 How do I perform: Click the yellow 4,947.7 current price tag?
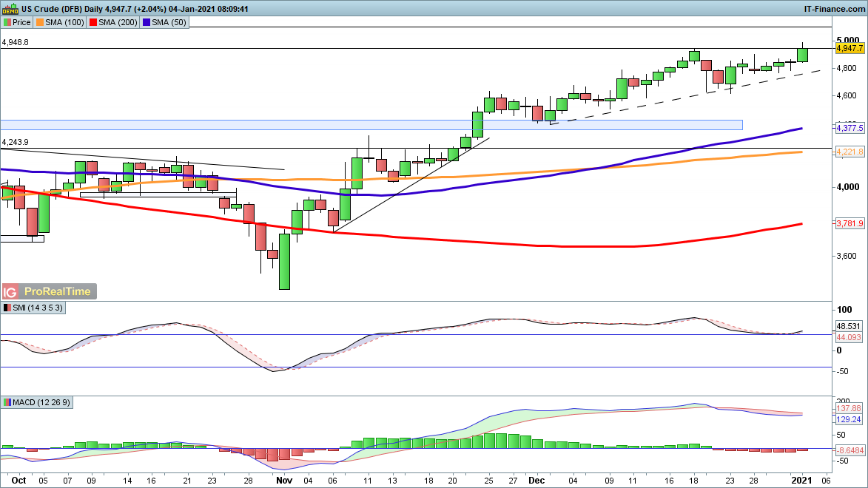(850, 48)
